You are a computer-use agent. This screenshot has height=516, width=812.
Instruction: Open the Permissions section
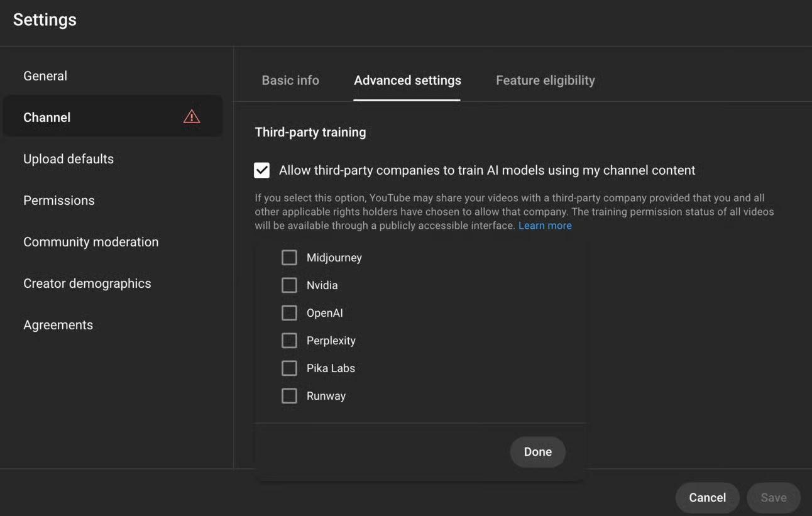(x=58, y=200)
